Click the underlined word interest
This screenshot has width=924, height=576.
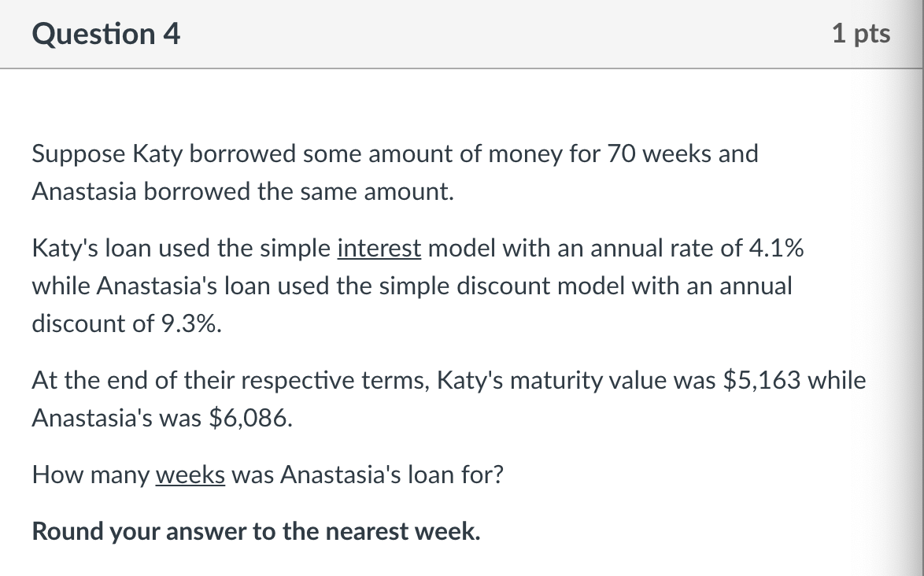pyautogui.click(x=379, y=248)
